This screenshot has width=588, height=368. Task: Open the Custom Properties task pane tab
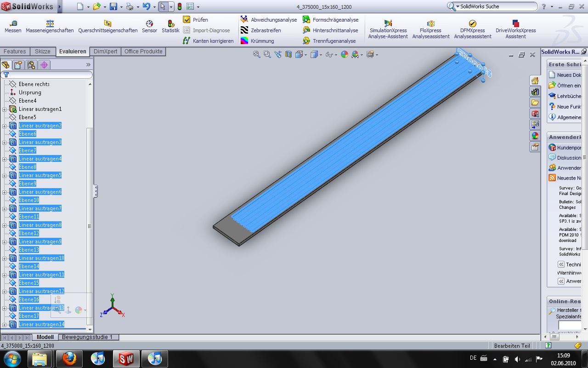pyautogui.click(x=535, y=147)
